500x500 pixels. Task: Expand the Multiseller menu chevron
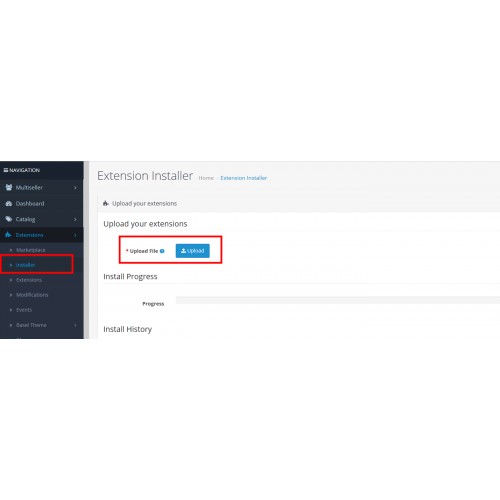pos(75,188)
